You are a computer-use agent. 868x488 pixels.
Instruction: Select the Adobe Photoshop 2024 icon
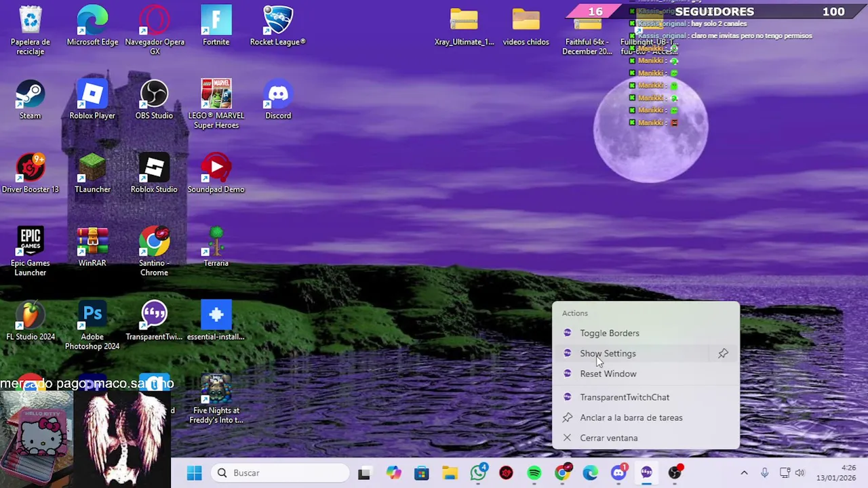coord(92,325)
